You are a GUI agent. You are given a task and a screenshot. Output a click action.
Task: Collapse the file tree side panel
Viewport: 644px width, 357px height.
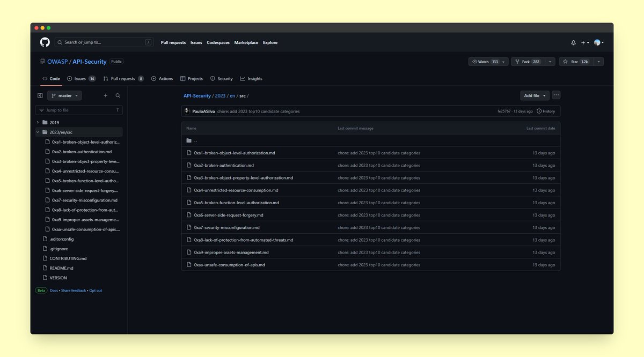[x=40, y=95]
